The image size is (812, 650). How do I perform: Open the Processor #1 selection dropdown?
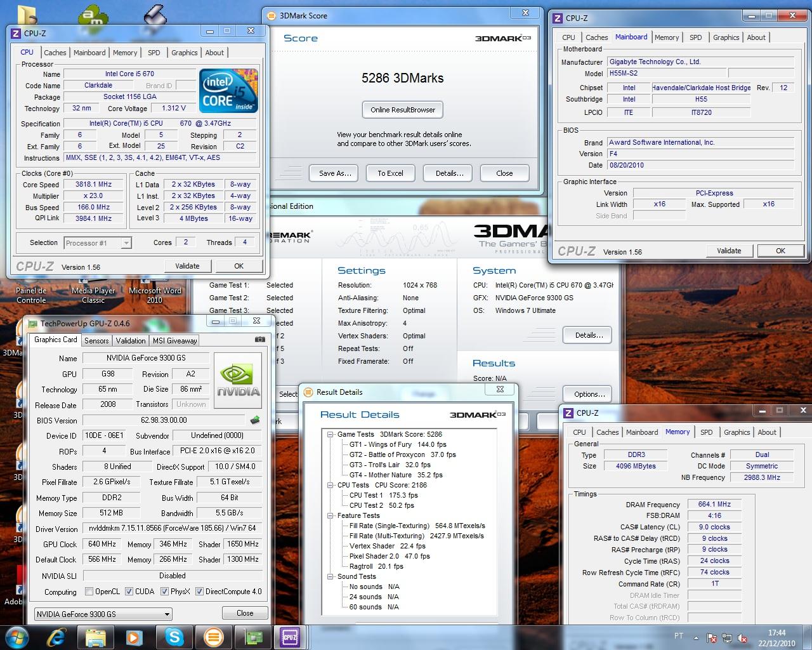point(97,243)
